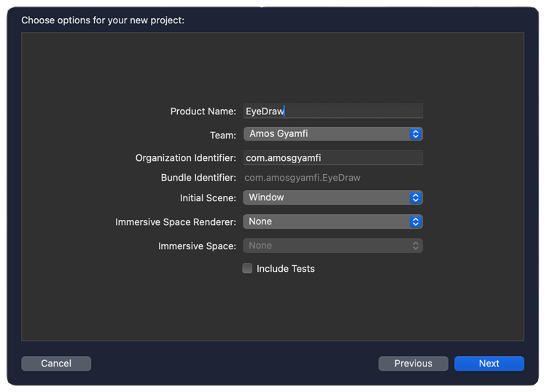This screenshot has height=392, width=546.
Task: Enable the Include Tests checkbox
Action: click(247, 268)
